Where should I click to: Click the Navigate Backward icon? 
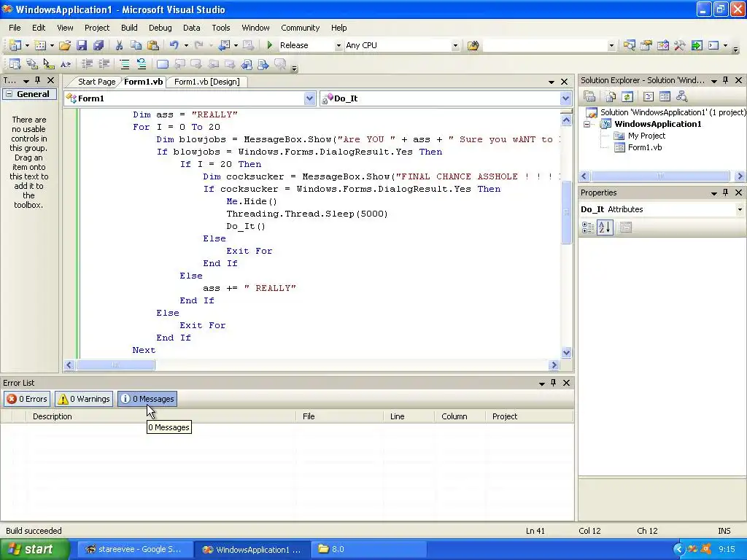[x=224, y=45]
